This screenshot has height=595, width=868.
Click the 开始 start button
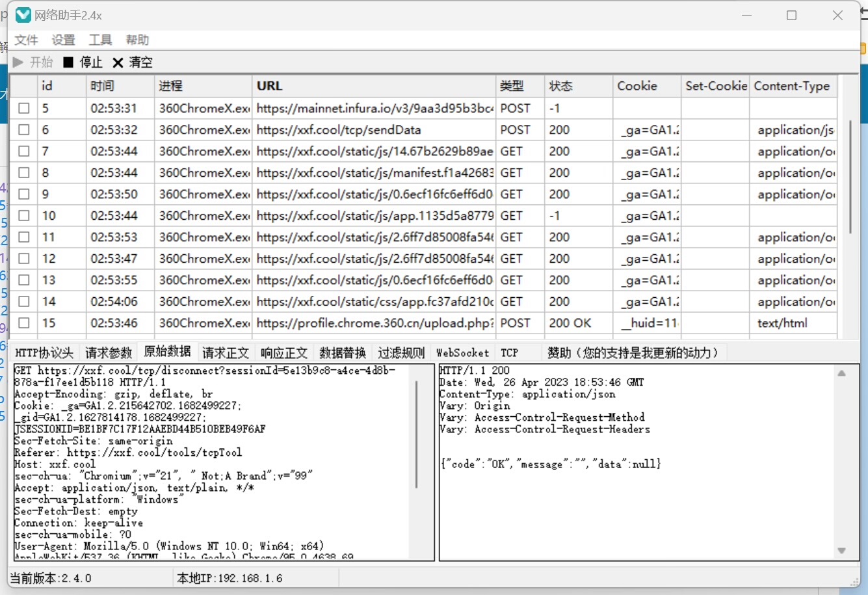pyautogui.click(x=33, y=62)
